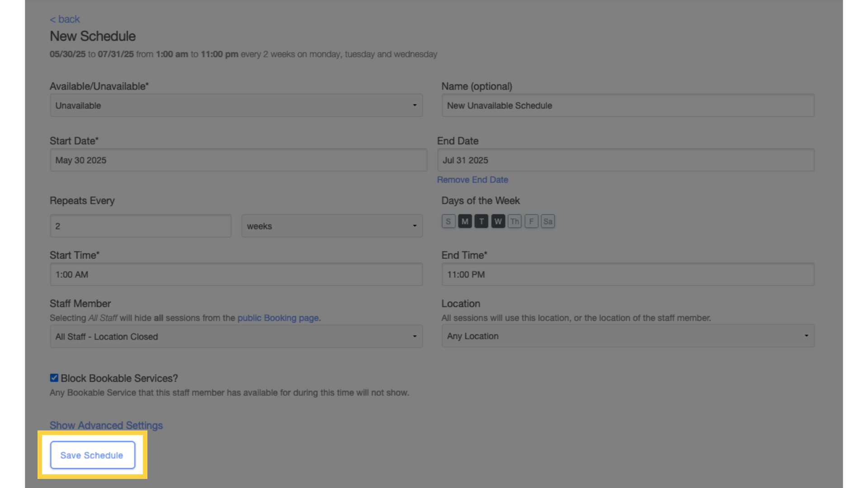Uncheck Block Bookable Services checkbox
This screenshot has width=868, height=488.
pos(54,378)
